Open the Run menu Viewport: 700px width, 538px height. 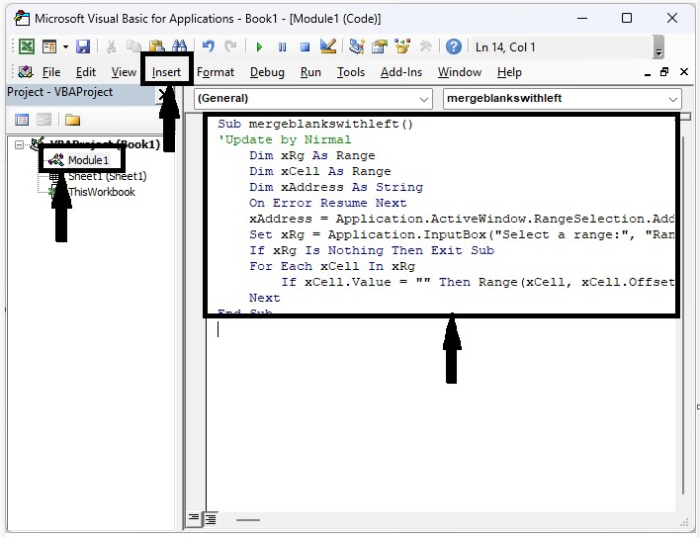[x=311, y=72]
